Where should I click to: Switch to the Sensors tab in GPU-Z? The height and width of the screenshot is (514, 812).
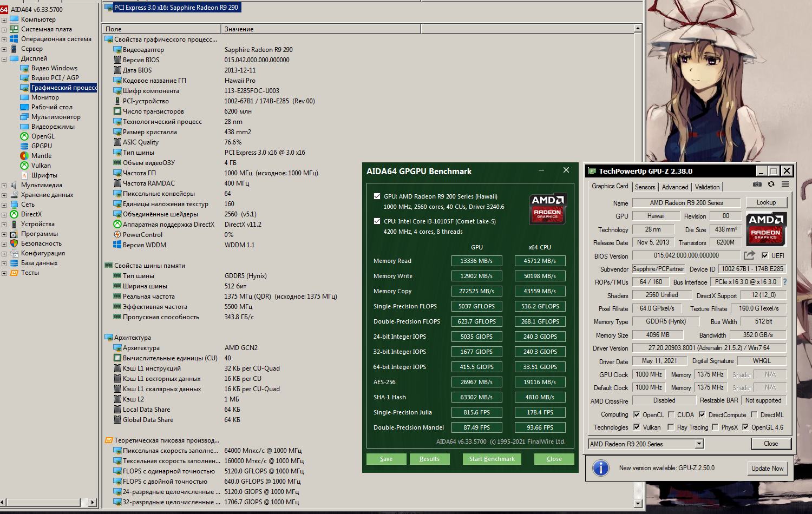click(645, 187)
